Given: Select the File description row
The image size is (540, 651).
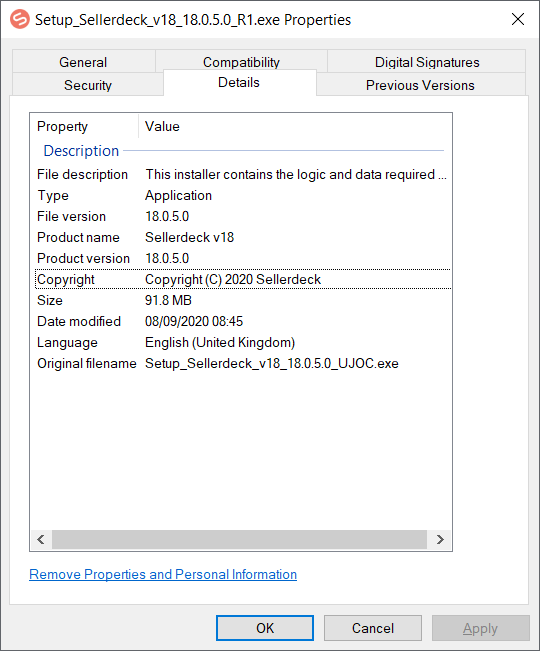Looking at the screenshot, I should 242,174.
